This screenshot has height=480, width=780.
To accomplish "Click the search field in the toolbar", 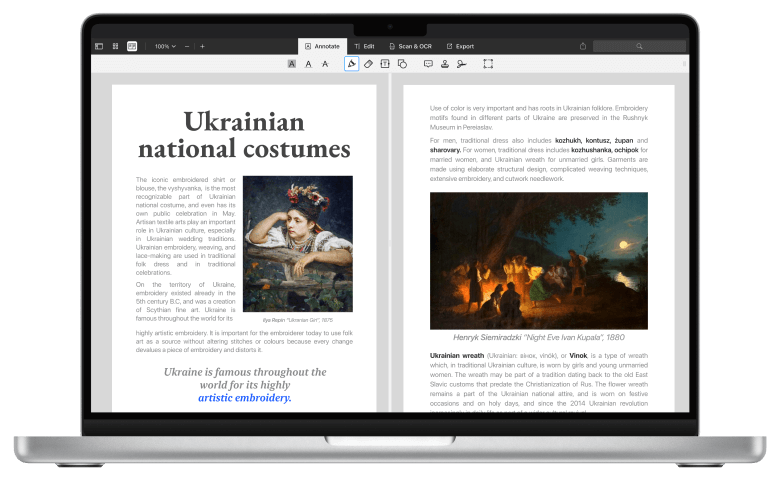I will 639,46.
